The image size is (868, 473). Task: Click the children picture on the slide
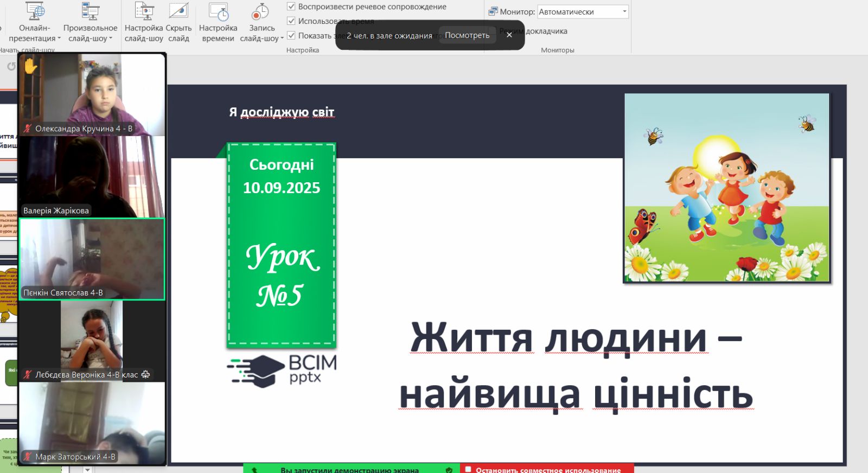point(727,188)
